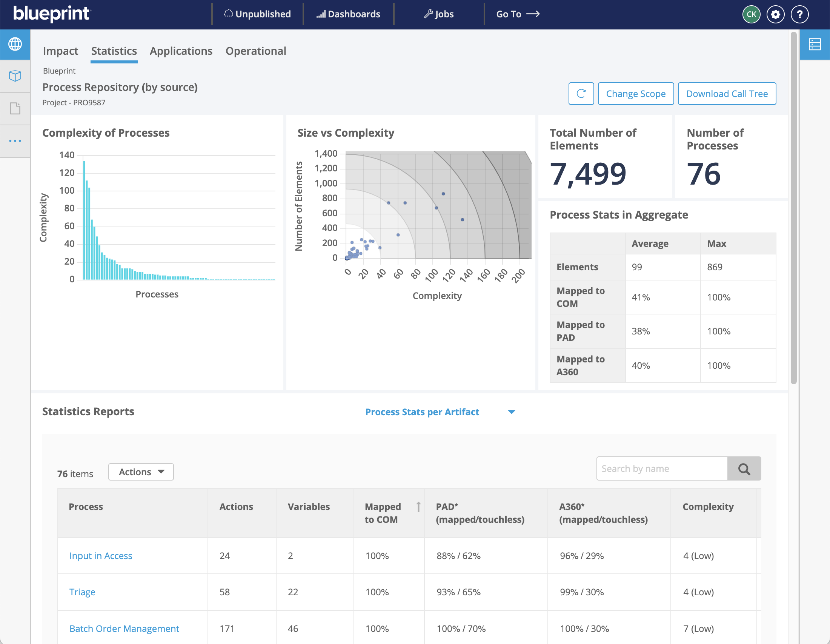Open the three-dots more sidebar menu
The width and height of the screenshot is (830, 644).
(15, 141)
